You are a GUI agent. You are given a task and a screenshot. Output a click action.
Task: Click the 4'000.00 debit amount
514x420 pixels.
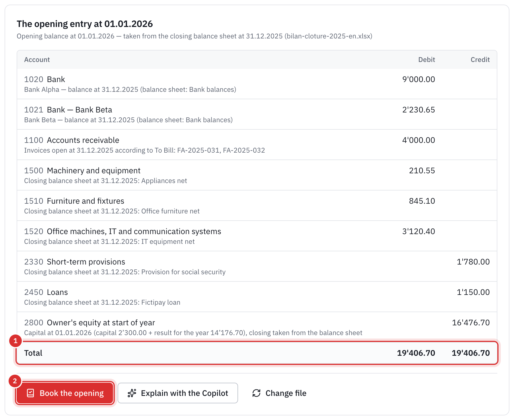[418, 140]
